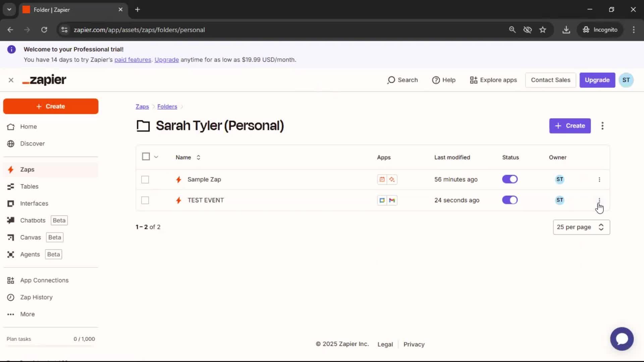Click the orange Create button in sidebar
Viewport: 644px width, 362px height.
51,106
